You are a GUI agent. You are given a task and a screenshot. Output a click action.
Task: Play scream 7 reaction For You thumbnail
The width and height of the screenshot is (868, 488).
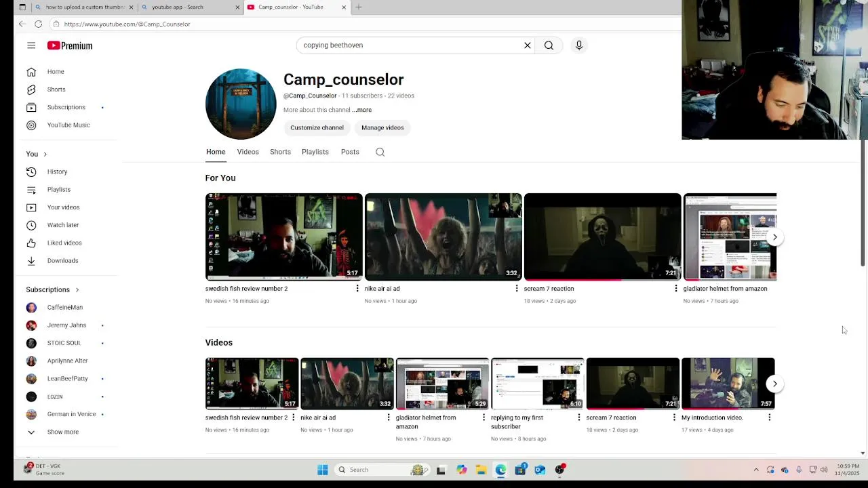(x=602, y=237)
